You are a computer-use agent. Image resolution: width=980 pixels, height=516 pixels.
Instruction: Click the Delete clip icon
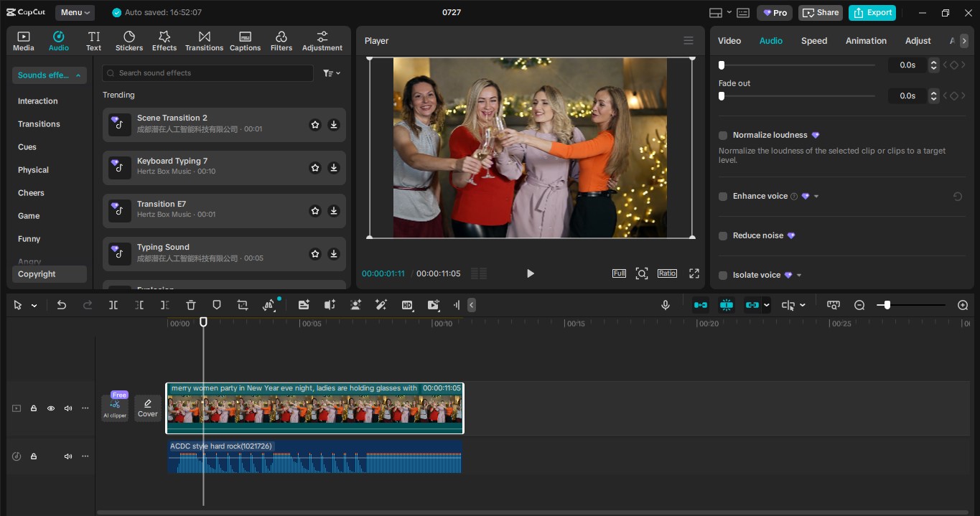tap(190, 305)
